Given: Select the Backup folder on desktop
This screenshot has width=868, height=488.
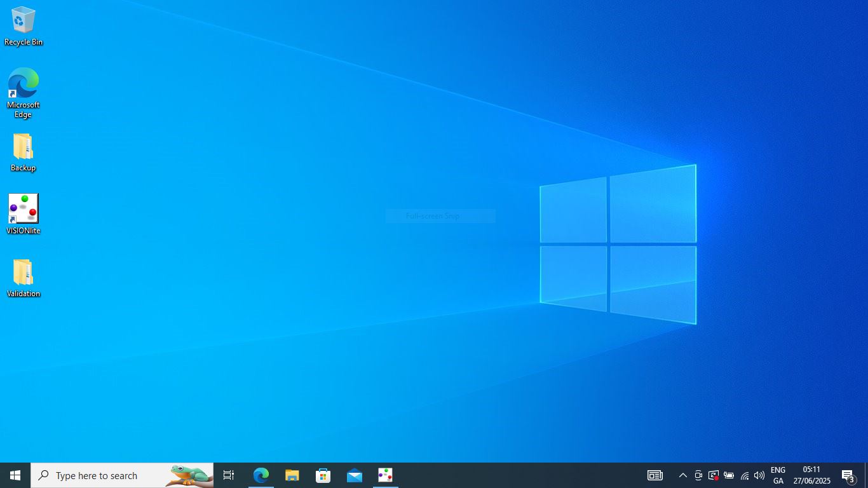Looking at the screenshot, I should 23,152.
